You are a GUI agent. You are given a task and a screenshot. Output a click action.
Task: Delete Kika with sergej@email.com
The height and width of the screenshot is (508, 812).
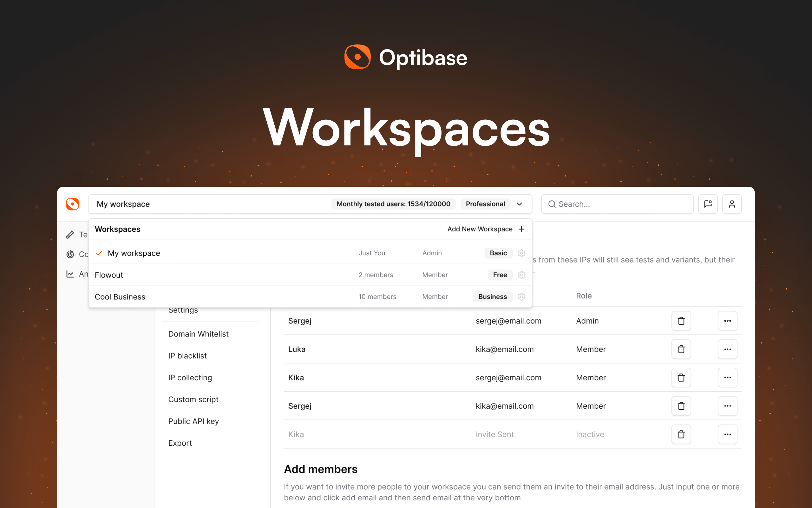(x=681, y=378)
